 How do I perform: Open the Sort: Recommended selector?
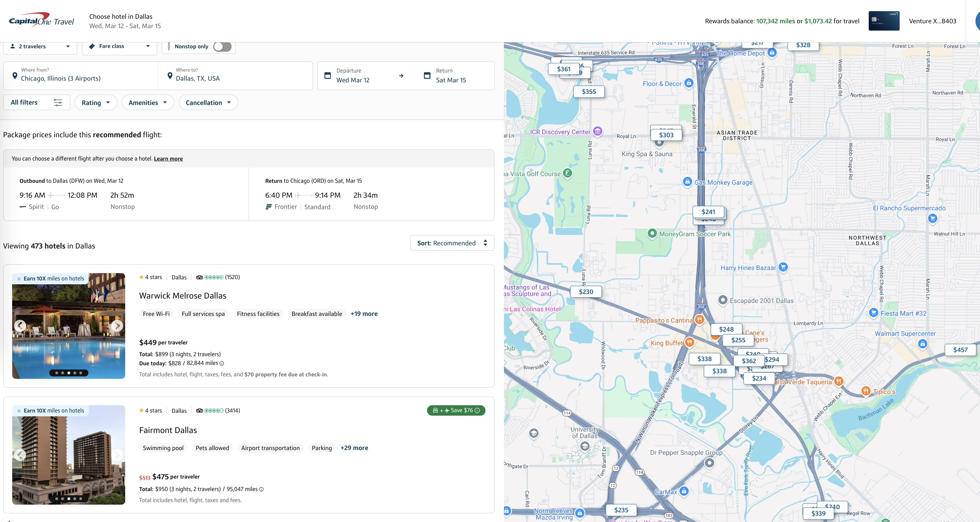pos(452,243)
